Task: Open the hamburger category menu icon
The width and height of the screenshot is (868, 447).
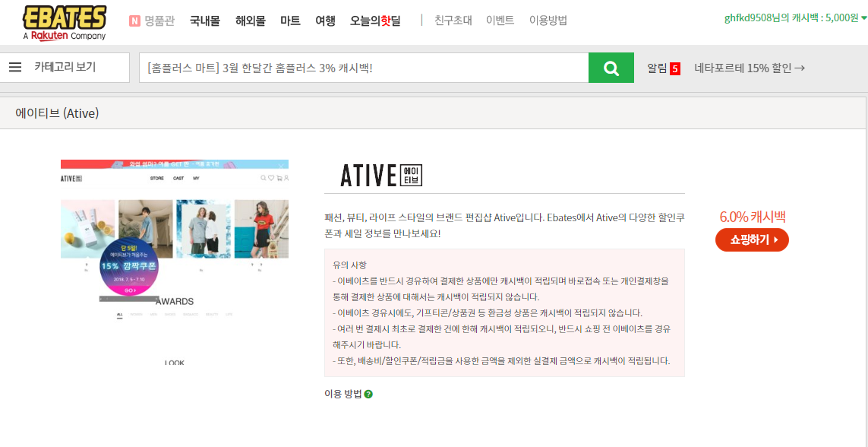Action: tap(15, 67)
